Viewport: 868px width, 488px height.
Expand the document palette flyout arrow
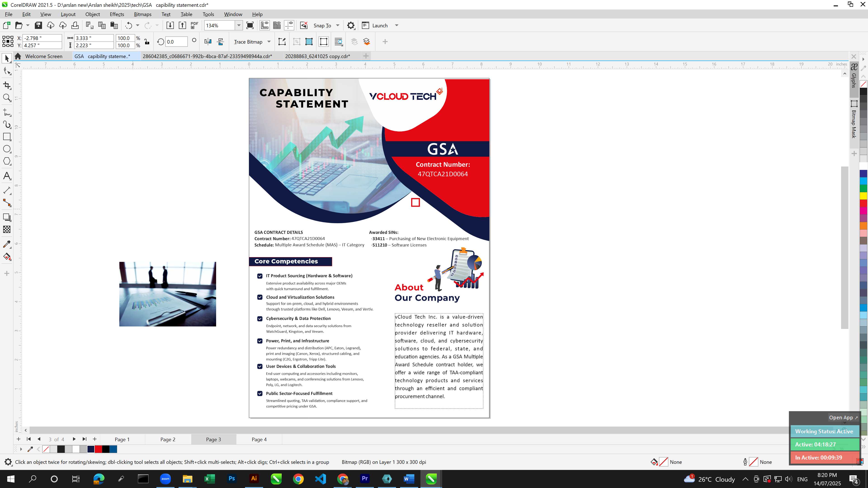pyautogui.click(x=21, y=449)
